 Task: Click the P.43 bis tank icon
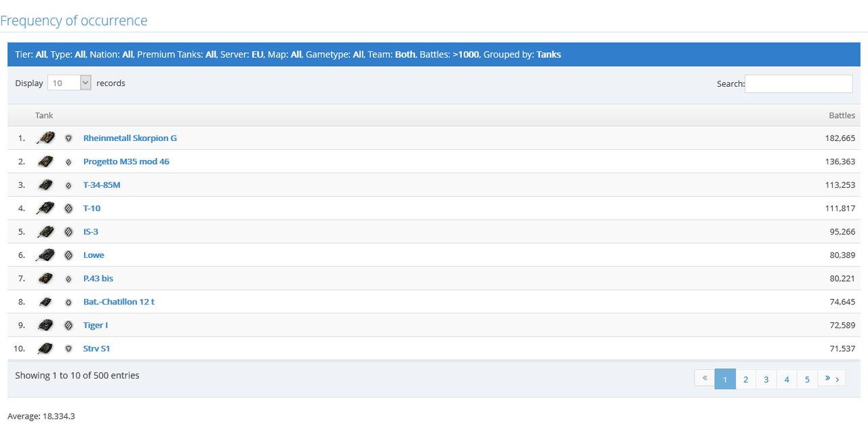(x=46, y=278)
